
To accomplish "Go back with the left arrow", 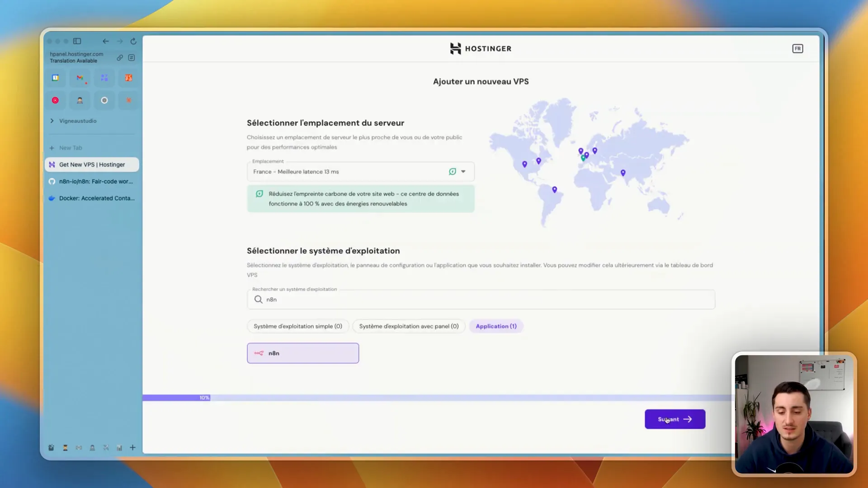I will click(x=105, y=41).
